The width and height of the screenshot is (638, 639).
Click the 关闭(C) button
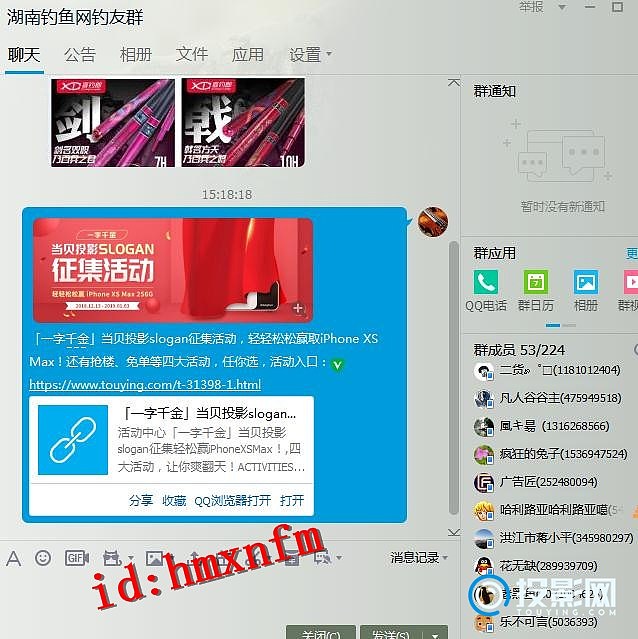[321, 634]
